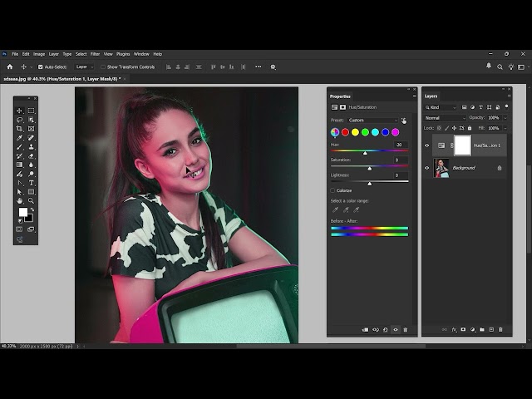Image resolution: width=532 pixels, height=399 pixels.
Task: Open Search from the top-right magnifier
Action: 500,67
